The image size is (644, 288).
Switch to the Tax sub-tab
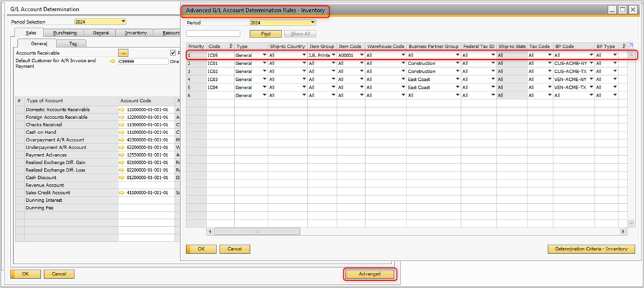point(73,43)
